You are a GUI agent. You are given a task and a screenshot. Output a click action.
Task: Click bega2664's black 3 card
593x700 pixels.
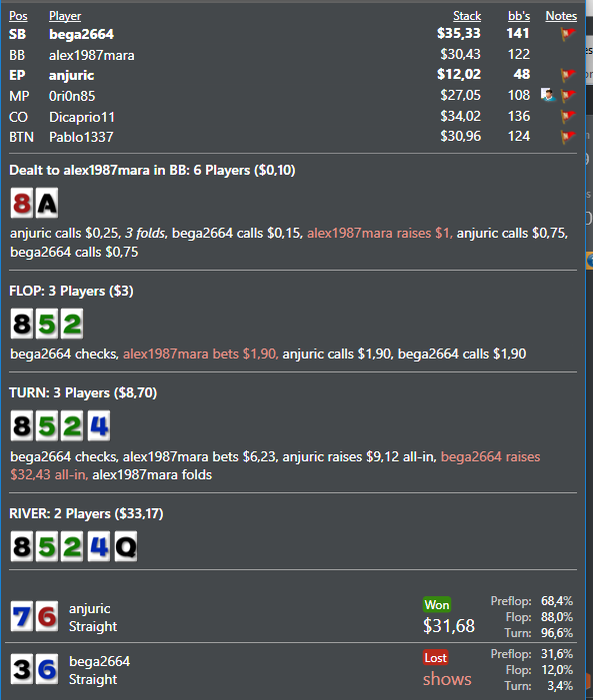[x=22, y=669]
